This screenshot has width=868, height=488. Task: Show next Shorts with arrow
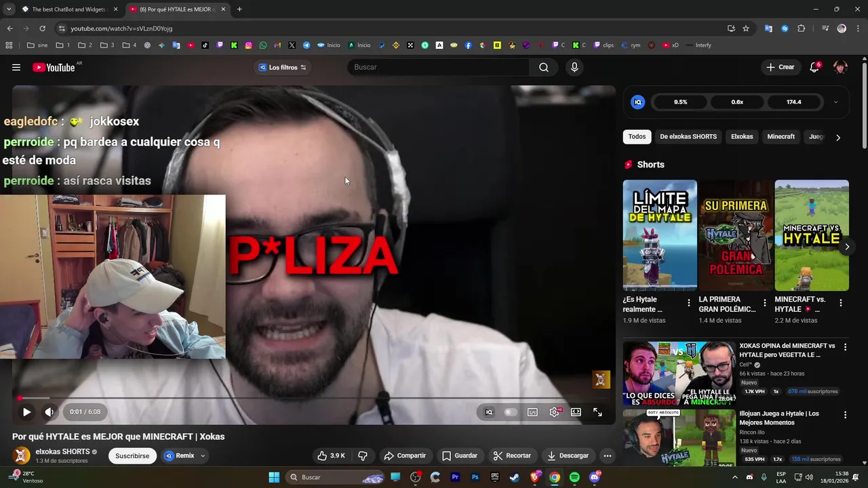click(x=847, y=247)
